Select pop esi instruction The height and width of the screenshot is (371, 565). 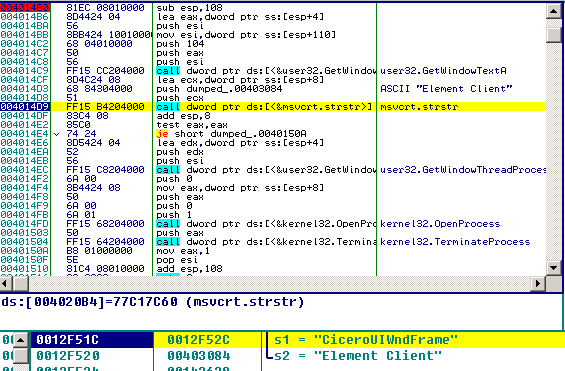coord(177,260)
